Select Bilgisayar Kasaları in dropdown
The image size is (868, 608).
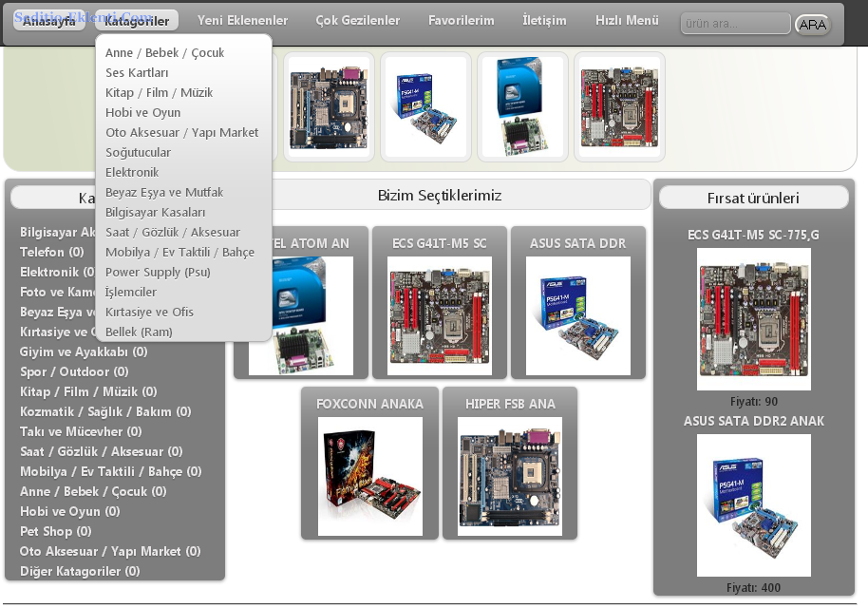pyautogui.click(x=155, y=212)
